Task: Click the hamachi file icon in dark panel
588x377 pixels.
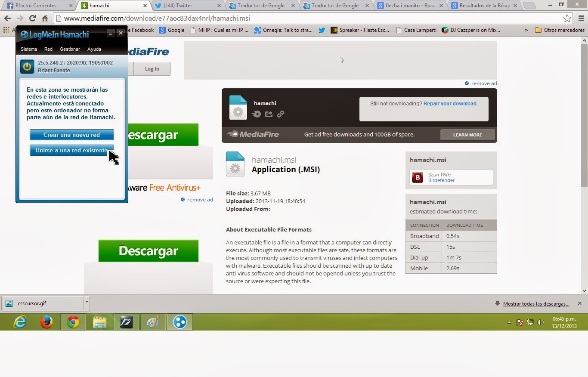Action: point(238,107)
